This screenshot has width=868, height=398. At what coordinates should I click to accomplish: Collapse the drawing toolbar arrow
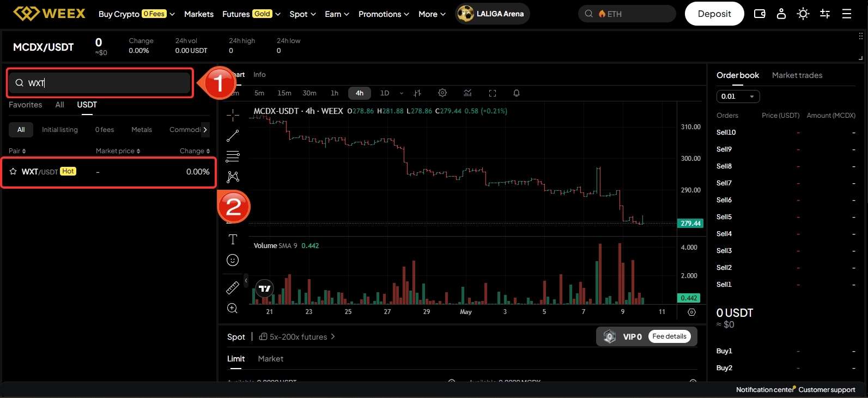(246, 281)
